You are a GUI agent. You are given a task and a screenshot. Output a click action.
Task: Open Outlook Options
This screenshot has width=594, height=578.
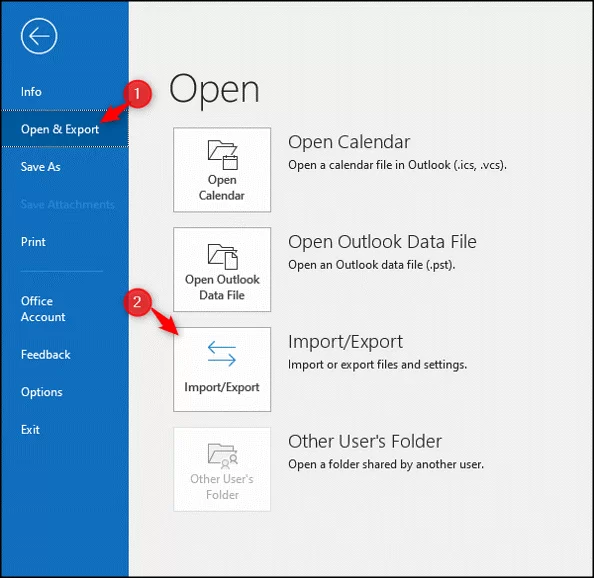coord(42,392)
